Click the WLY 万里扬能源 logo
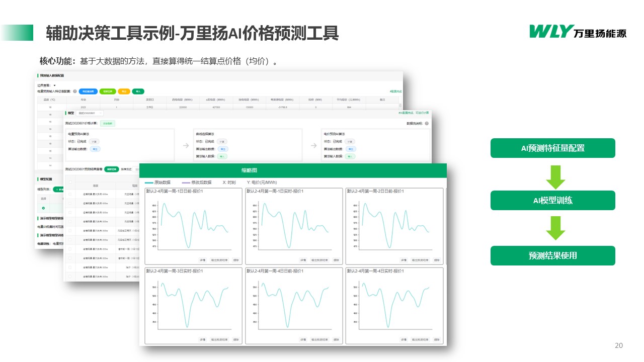The width and height of the screenshot is (644, 362). coord(578,31)
